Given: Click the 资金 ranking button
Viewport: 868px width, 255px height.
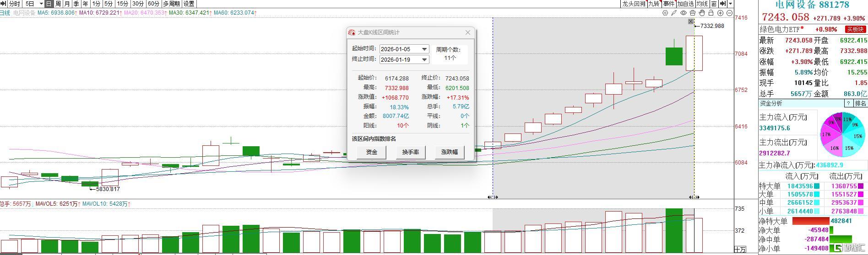Looking at the screenshot, I should tap(372, 152).
